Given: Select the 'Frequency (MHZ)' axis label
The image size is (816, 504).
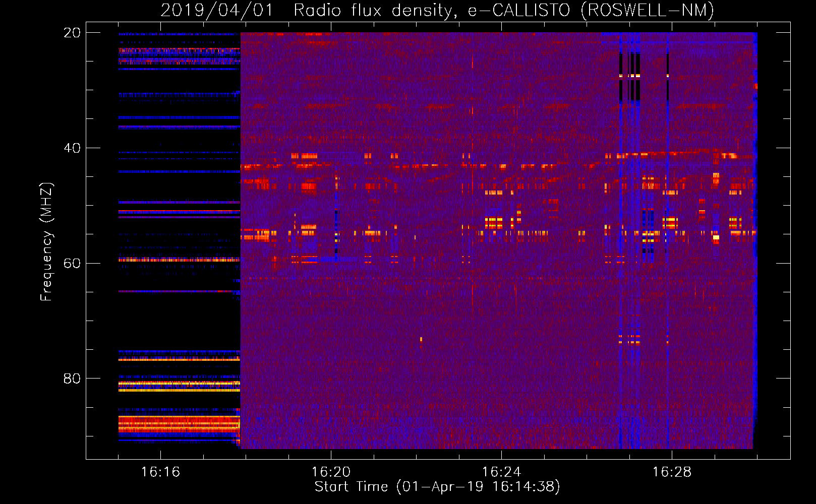Looking at the screenshot, I should pyautogui.click(x=46, y=242).
